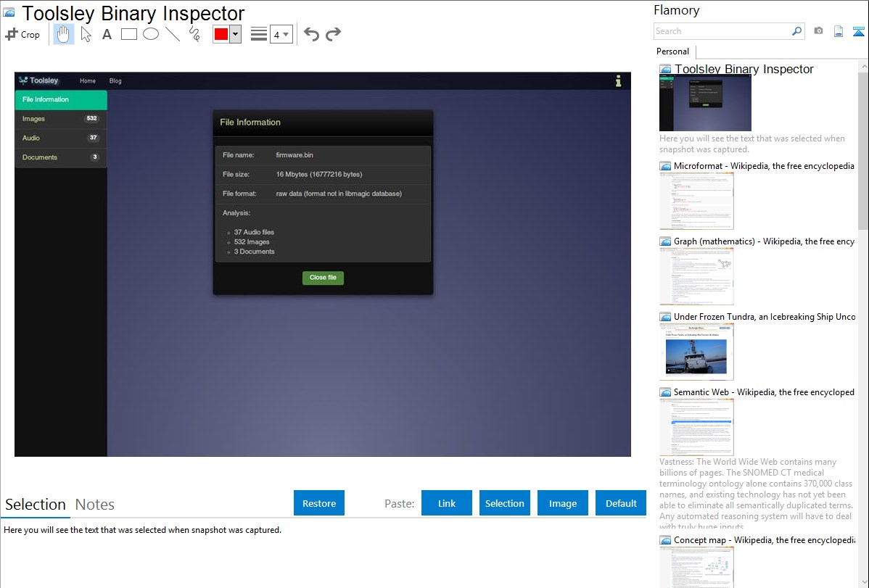
Task: Open the Semantic Web snapshot thumbnail
Action: pyautogui.click(x=696, y=427)
